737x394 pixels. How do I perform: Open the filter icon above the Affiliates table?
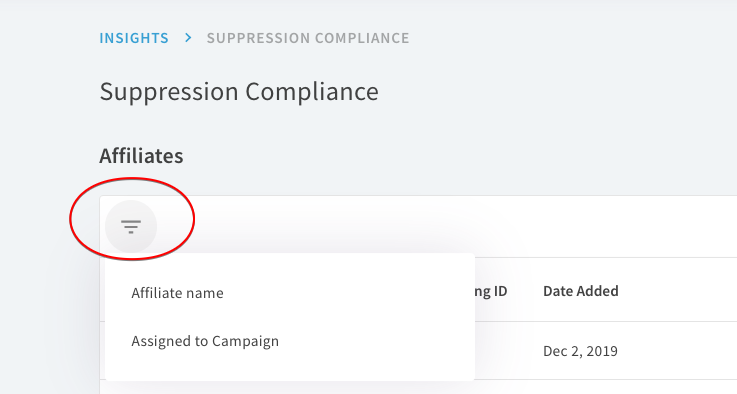[x=131, y=226]
